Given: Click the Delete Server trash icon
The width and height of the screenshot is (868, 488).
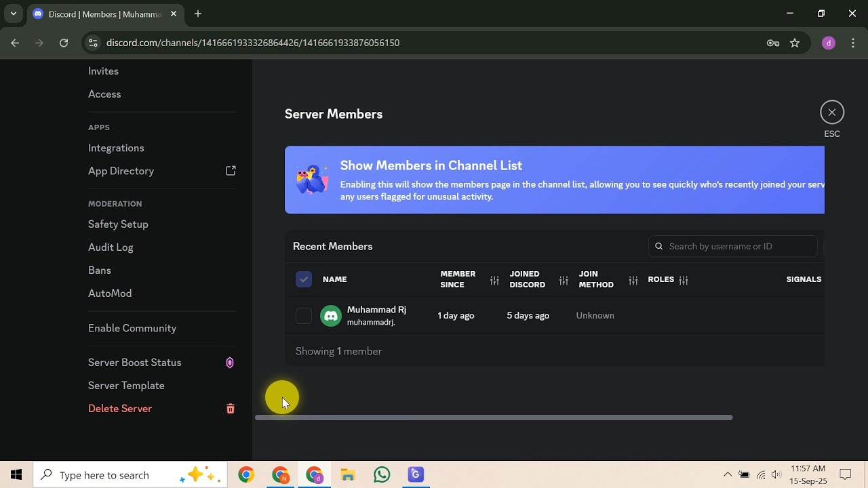Looking at the screenshot, I should pyautogui.click(x=231, y=409).
